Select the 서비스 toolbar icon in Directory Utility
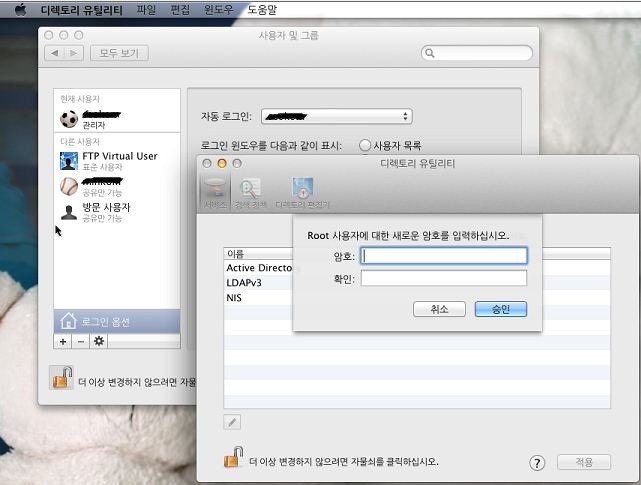This screenshot has height=485, width=641. tap(215, 192)
